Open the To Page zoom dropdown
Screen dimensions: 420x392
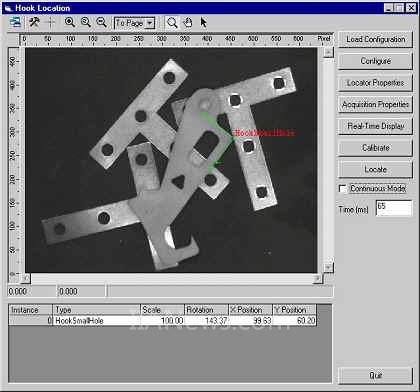click(x=134, y=23)
